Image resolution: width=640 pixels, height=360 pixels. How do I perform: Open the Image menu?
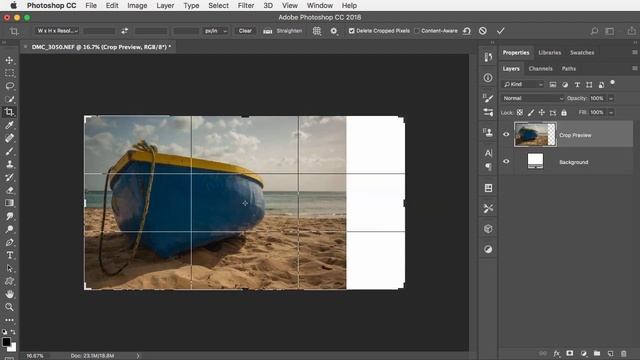coord(137,6)
